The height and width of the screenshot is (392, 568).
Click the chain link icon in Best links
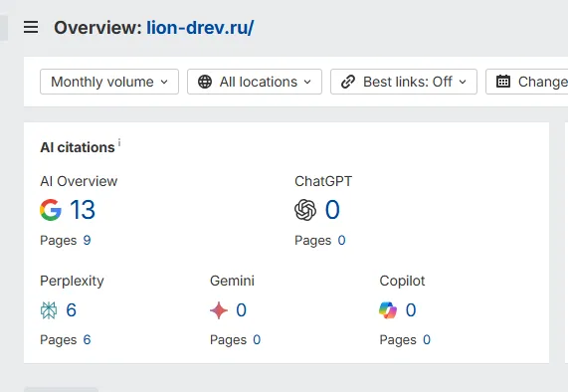click(348, 82)
